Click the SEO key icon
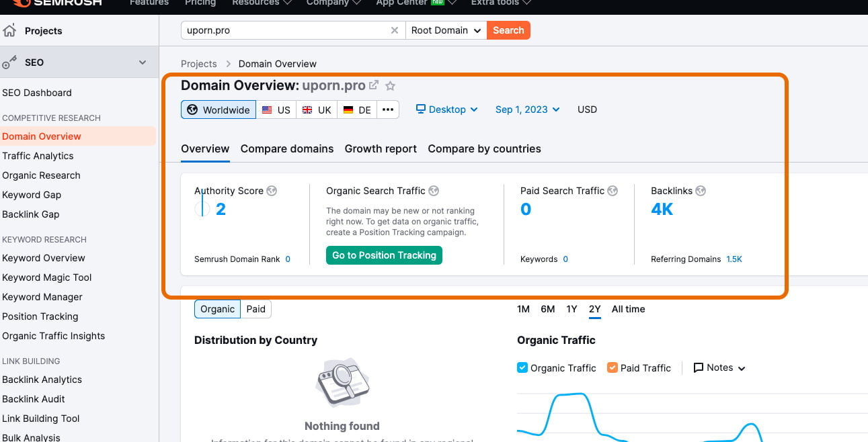The image size is (868, 442). coord(9,62)
